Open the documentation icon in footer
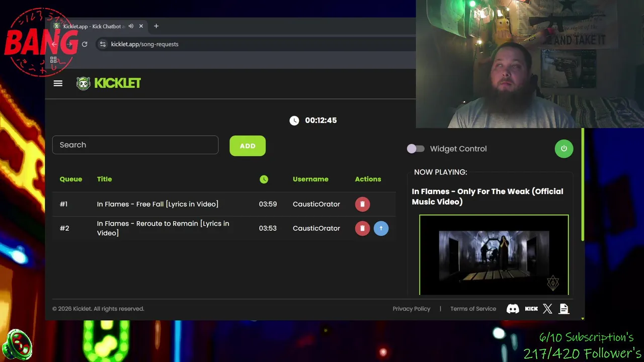 pyautogui.click(x=564, y=309)
